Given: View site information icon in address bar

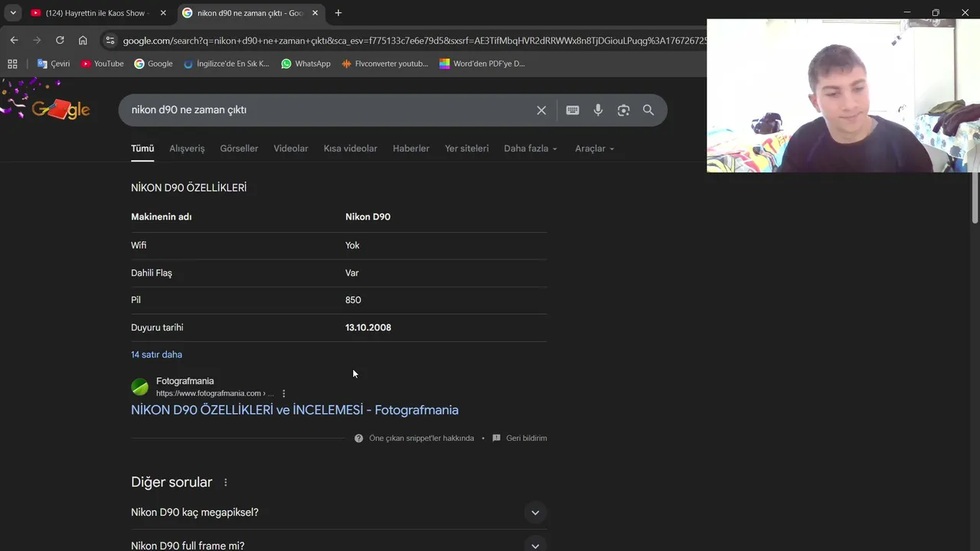Looking at the screenshot, I should coord(110,41).
